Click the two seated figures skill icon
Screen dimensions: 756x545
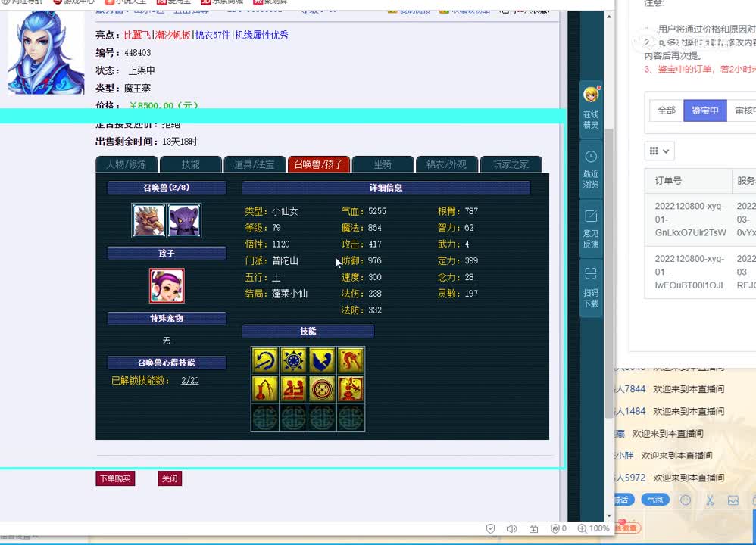[x=294, y=389]
